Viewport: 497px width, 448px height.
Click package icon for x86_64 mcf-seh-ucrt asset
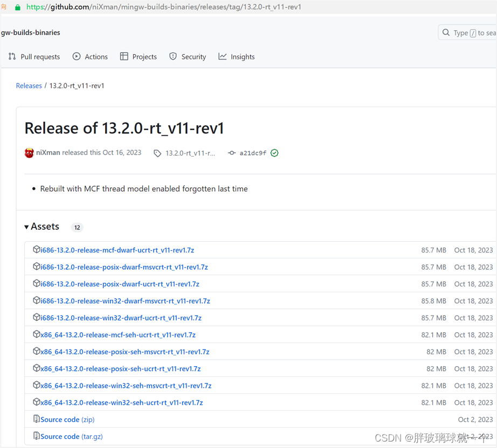(37, 334)
